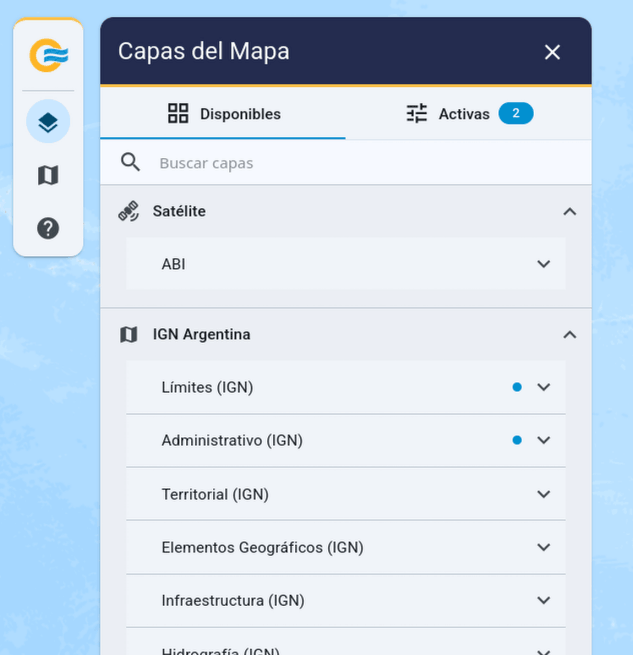The image size is (633, 655).
Task: Click the Satélite satellite icon
Action: click(x=129, y=211)
